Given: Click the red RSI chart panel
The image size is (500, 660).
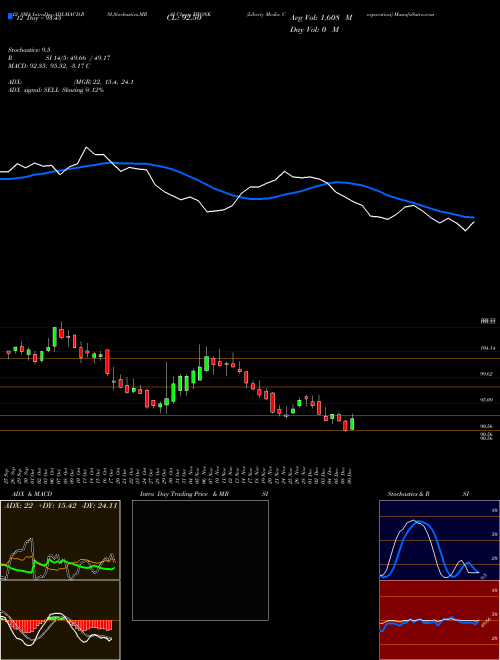Looking at the screenshot, I should point(439,620).
